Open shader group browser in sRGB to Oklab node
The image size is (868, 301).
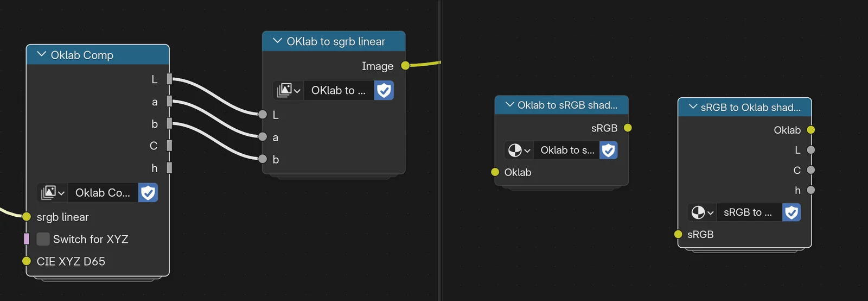pos(702,212)
